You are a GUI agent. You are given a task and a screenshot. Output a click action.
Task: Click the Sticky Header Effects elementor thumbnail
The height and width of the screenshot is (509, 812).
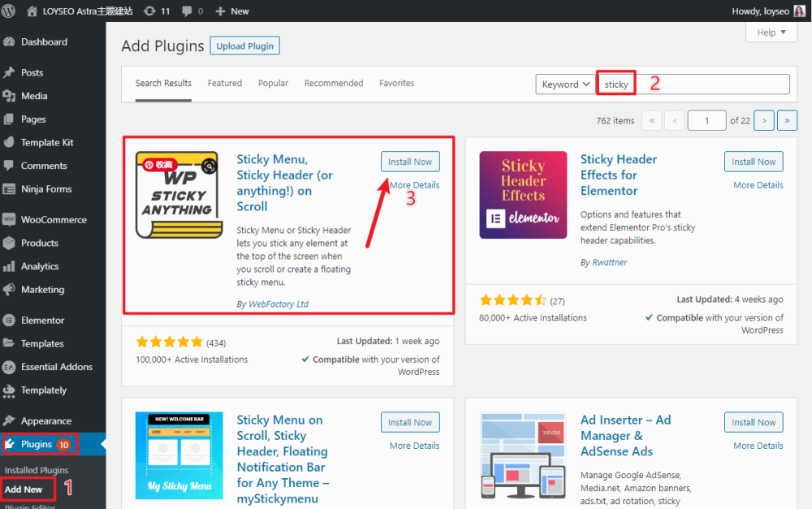[x=523, y=195]
